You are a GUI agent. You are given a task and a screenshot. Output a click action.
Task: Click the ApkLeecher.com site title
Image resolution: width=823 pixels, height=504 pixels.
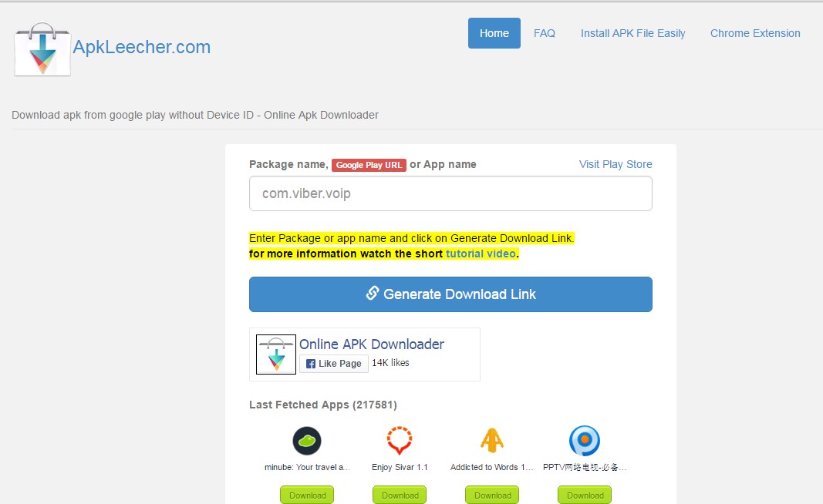click(142, 47)
